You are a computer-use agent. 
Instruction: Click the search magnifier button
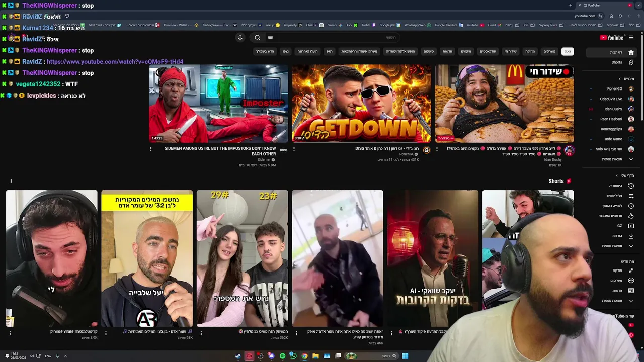[x=257, y=37]
